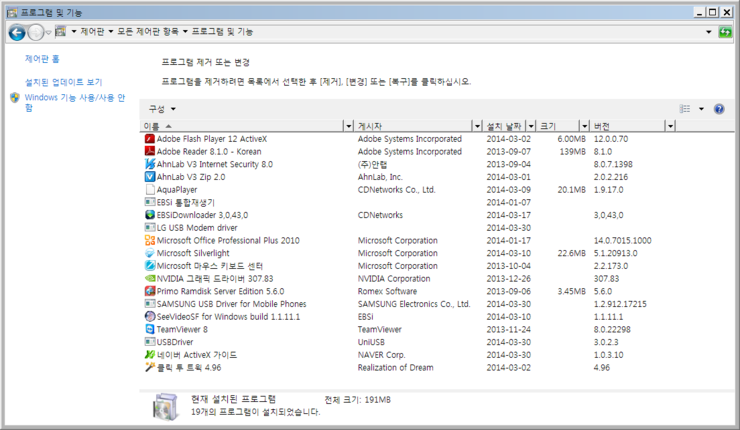Select the TeamViewer 8 program name
This screenshot has height=430, width=740.
(x=182, y=329)
